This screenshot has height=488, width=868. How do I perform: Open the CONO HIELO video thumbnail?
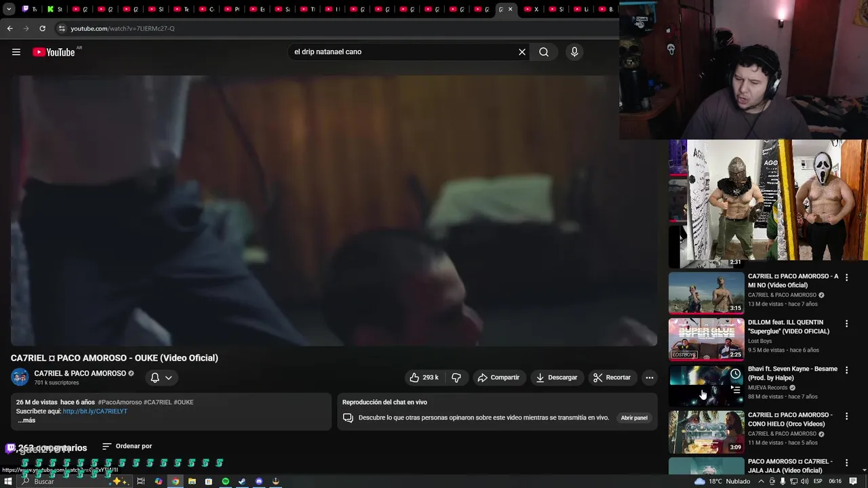point(706,432)
